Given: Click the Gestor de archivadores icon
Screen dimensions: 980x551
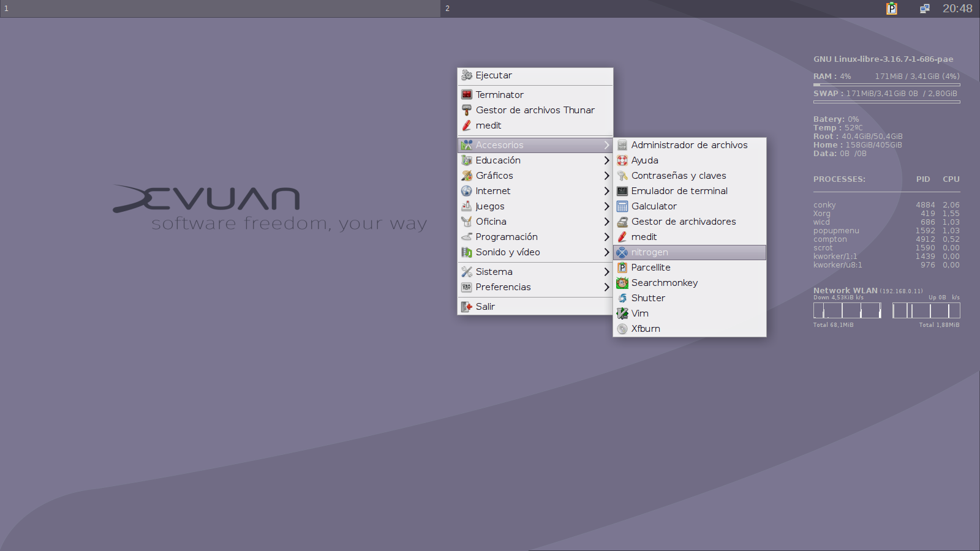Looking at the screenshot, I should click(x=622, y=222).
